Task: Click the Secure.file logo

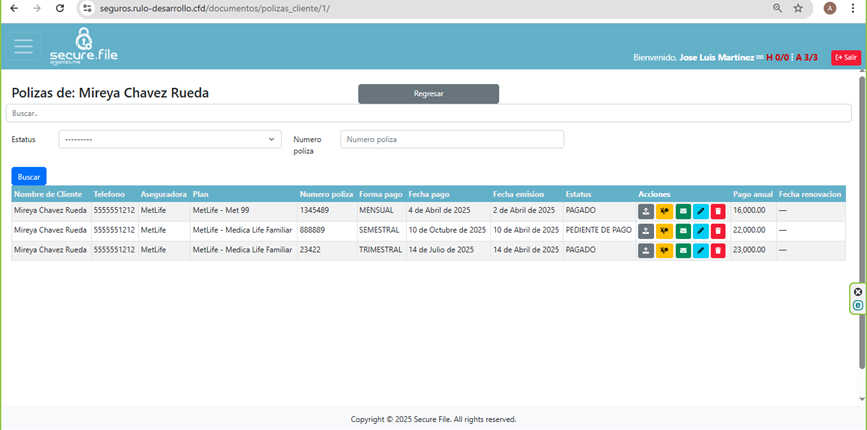Action: click(83, 46)
